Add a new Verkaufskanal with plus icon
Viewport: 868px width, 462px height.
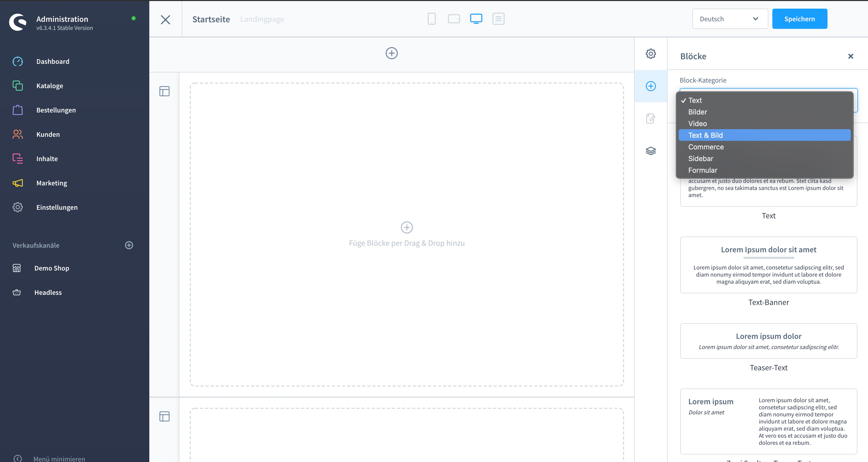coord(129,245)
